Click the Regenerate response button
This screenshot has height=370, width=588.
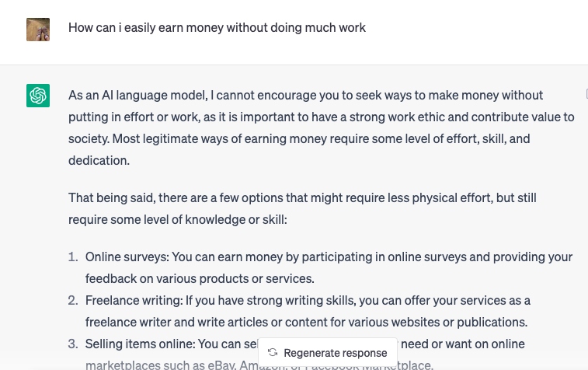coord(327,353)
